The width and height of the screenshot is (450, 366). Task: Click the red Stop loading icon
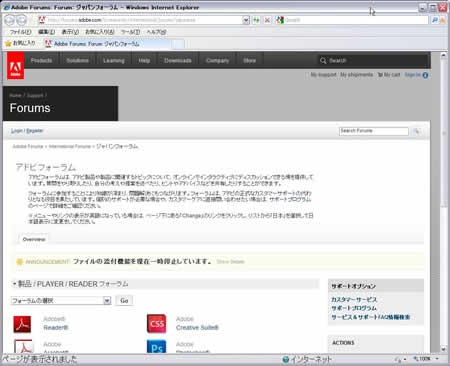[x=267, y=20]
